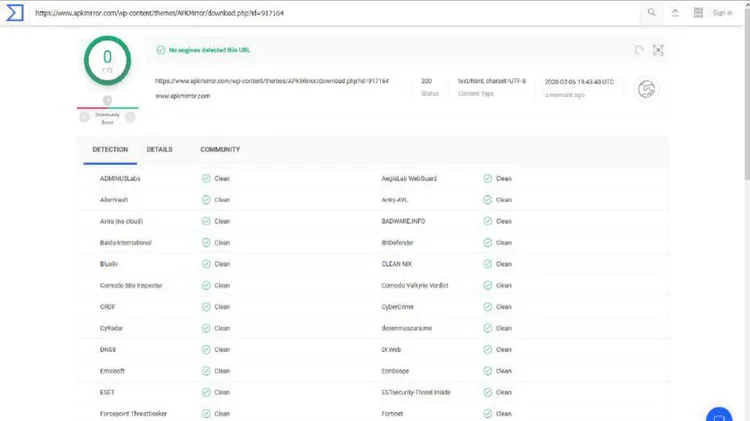The height and width of the screenshot is (421, 750).
Task: Open the blue chat bubble button
Action: (x=719, y=415)
